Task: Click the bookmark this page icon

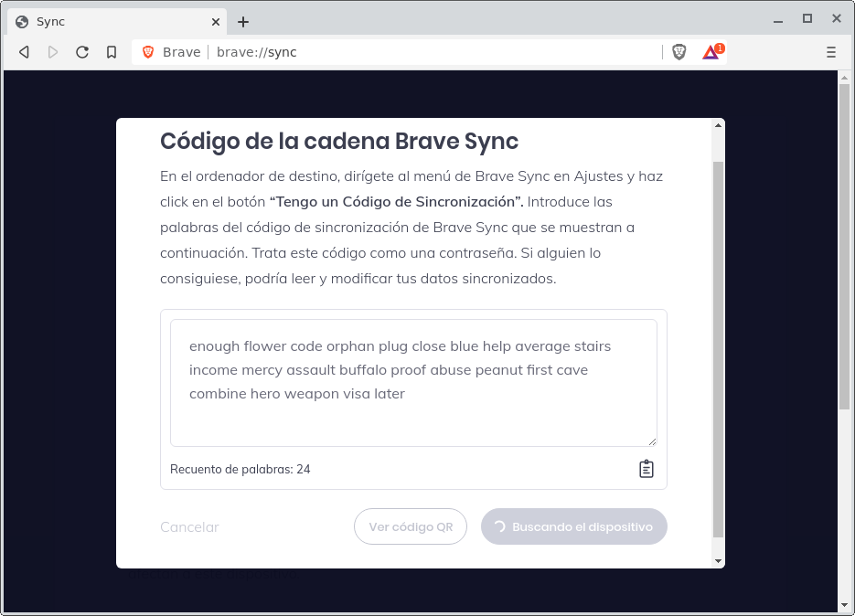Action: [x=112, y=52]
